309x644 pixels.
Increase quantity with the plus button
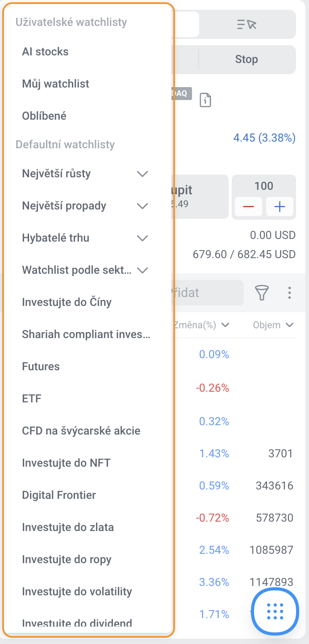point(280,207)
